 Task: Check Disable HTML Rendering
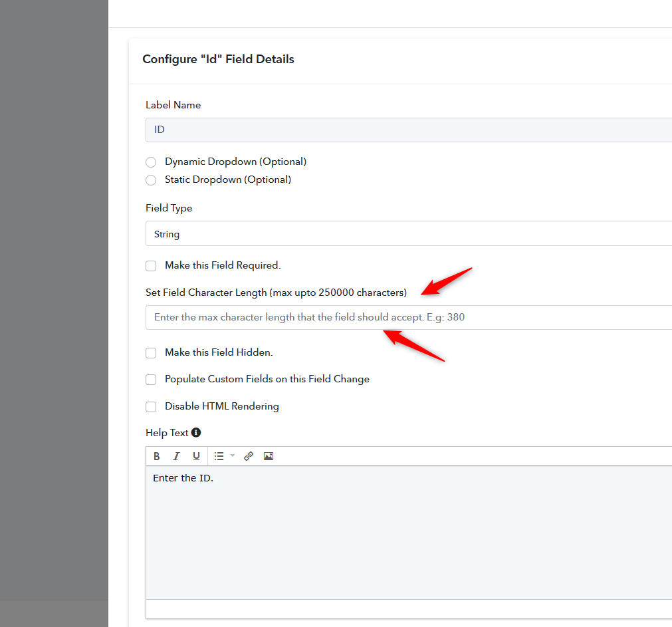(x=151, y=407)
